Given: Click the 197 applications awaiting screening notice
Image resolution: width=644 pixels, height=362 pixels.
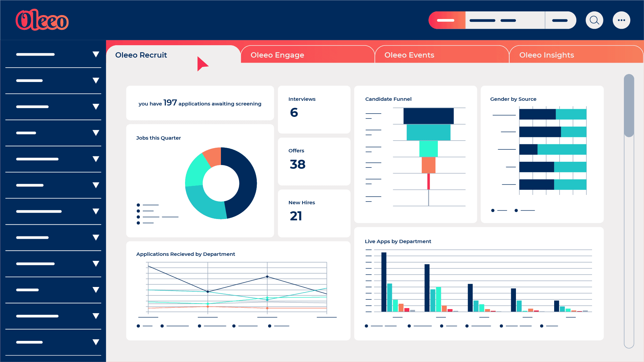Looking at the screenshot, I should click(200, 103).
